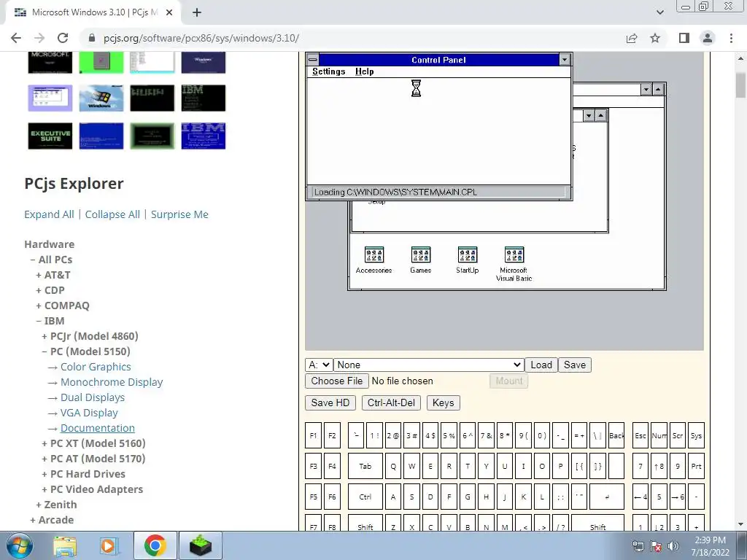This screenshot has width=747, height=560.
Task: Open the Color Graphics link
Action: (x=96, y=367)
